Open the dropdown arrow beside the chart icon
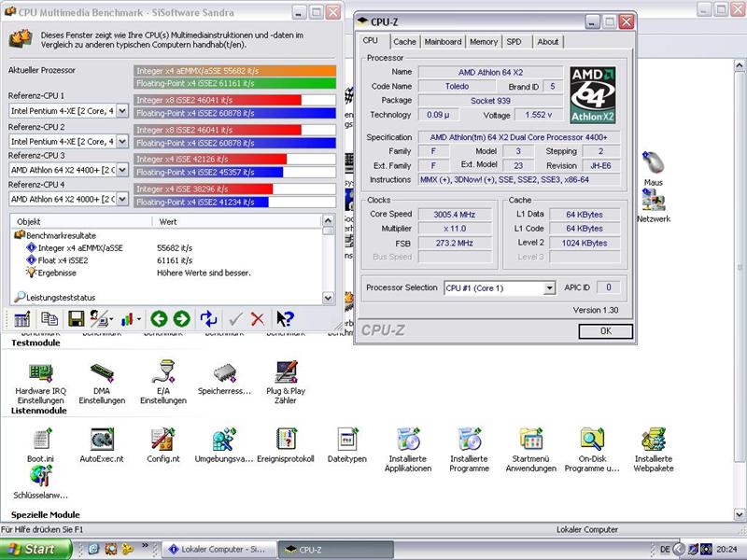 (139, 319)
